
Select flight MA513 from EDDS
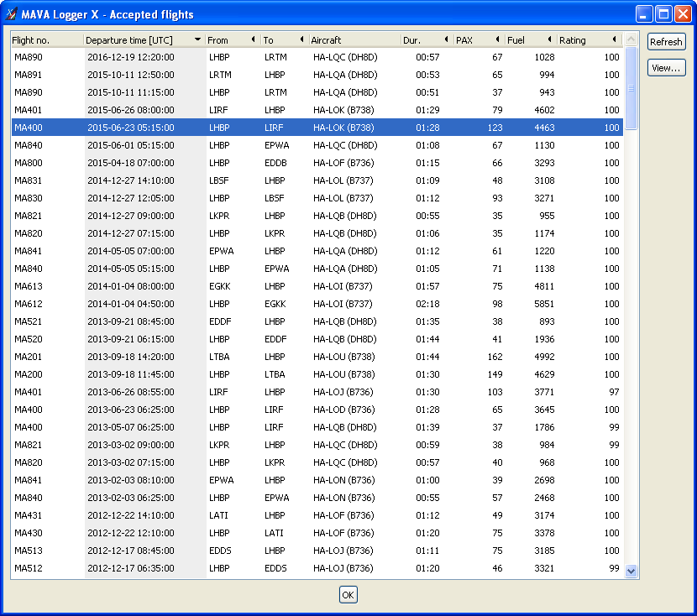click(x=317, y=551)
